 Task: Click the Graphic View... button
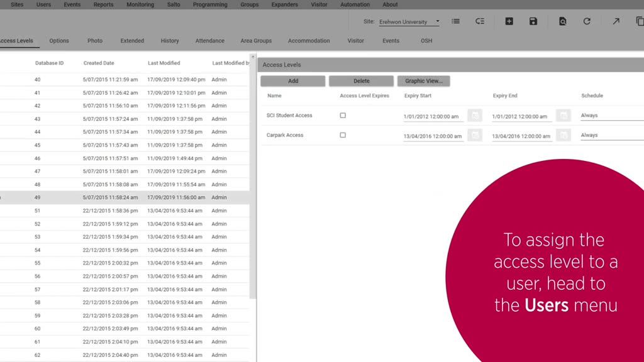pyautogui.click(x=423, y=81)
